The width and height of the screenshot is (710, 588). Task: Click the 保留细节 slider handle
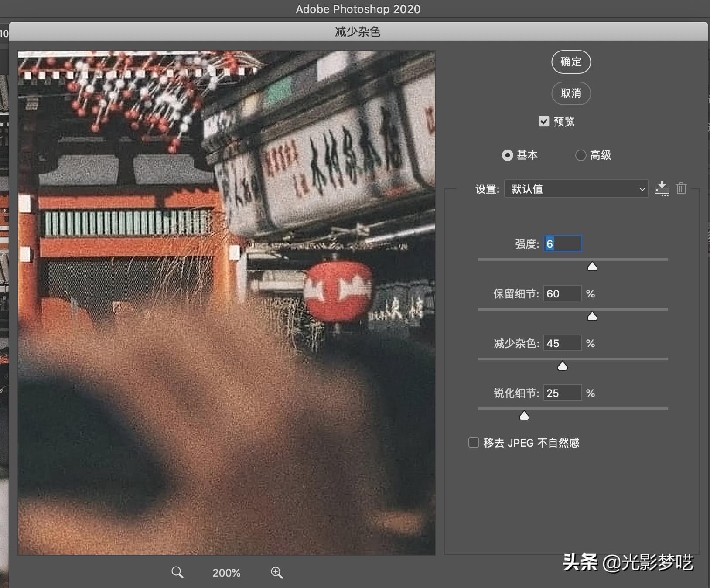(x=592, y=316)
